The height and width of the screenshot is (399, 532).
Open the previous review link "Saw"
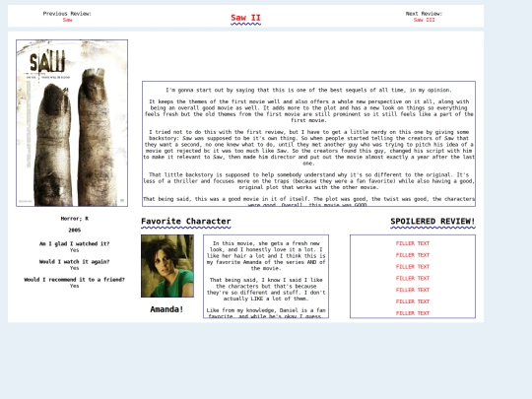(67, 20)
